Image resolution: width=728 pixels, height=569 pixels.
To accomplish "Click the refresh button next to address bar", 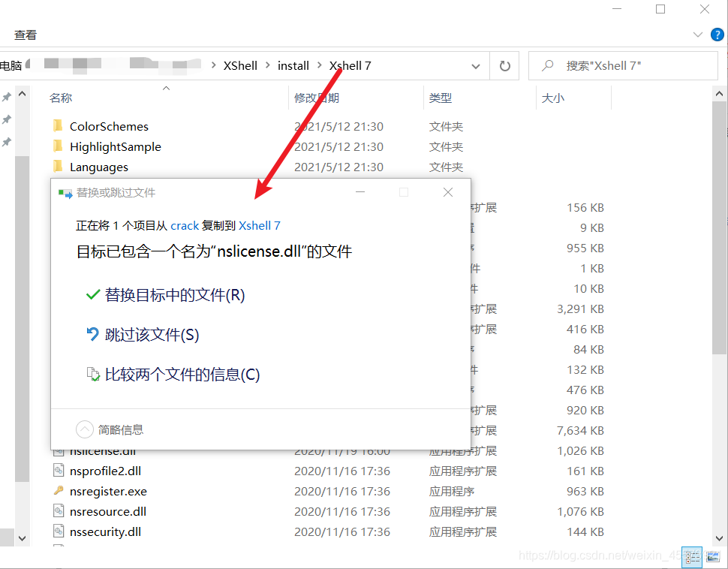I will [504, 66].
